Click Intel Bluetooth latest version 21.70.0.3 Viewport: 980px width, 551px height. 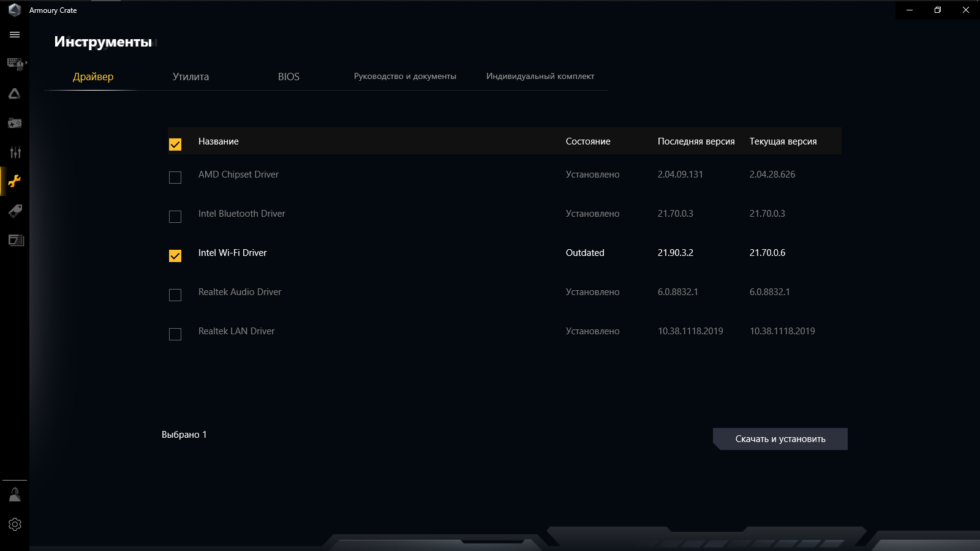[676, 214]
